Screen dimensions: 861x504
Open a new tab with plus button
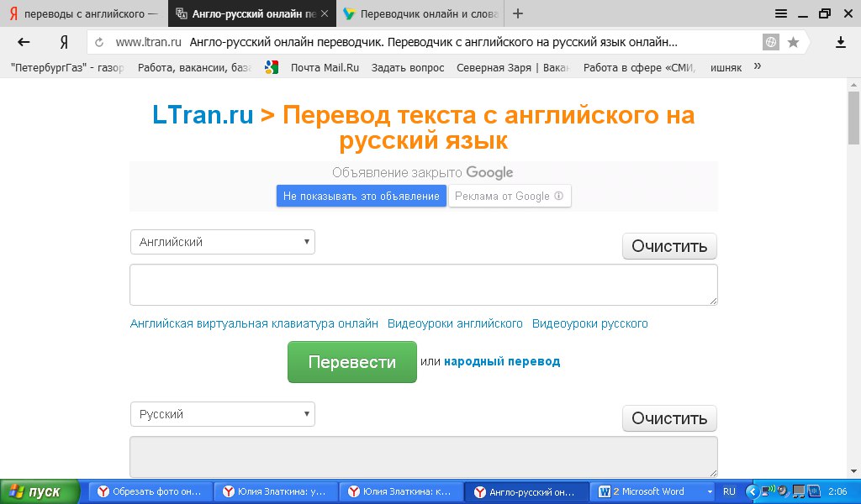(x=517, y=13)
